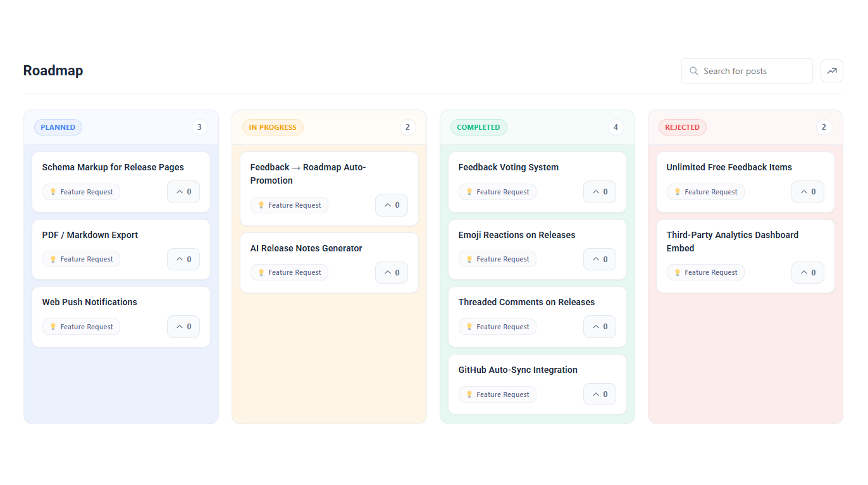Click the PLANNED status badge

[58, 127]
